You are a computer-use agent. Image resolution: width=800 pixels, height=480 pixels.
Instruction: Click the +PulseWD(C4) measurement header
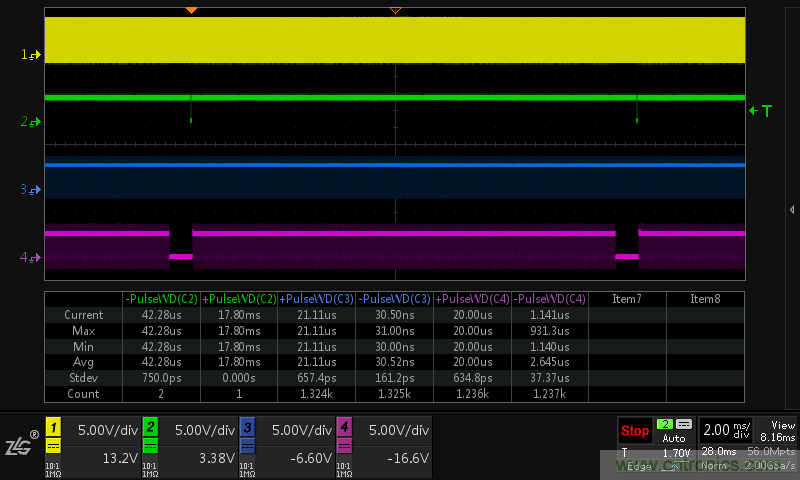471,299
